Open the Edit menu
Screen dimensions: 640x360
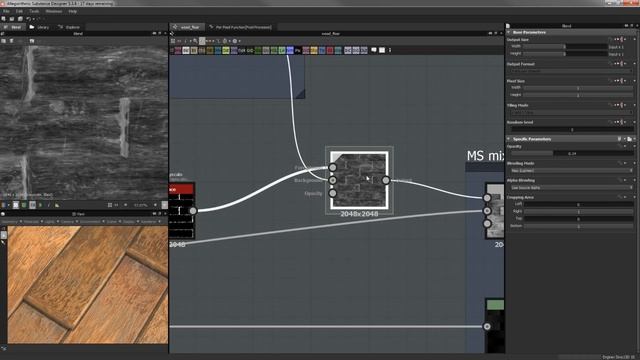pyautogui.click(x=19, y=11)
